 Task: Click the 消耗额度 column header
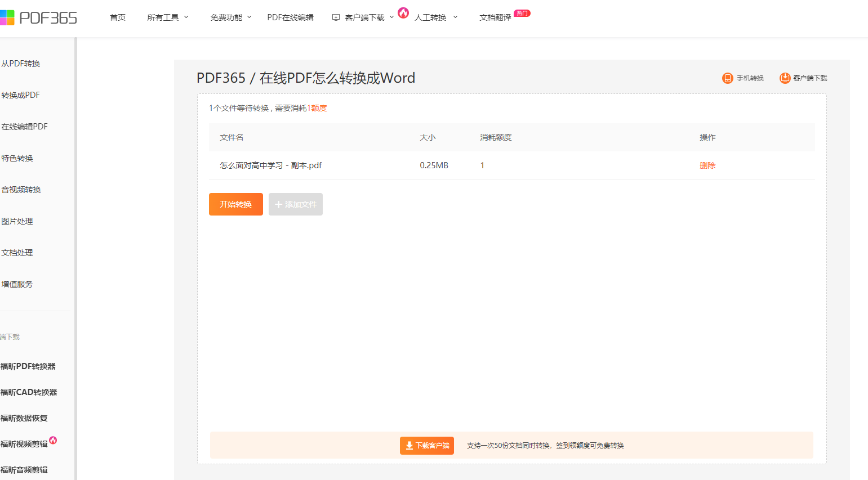(496, 137)
